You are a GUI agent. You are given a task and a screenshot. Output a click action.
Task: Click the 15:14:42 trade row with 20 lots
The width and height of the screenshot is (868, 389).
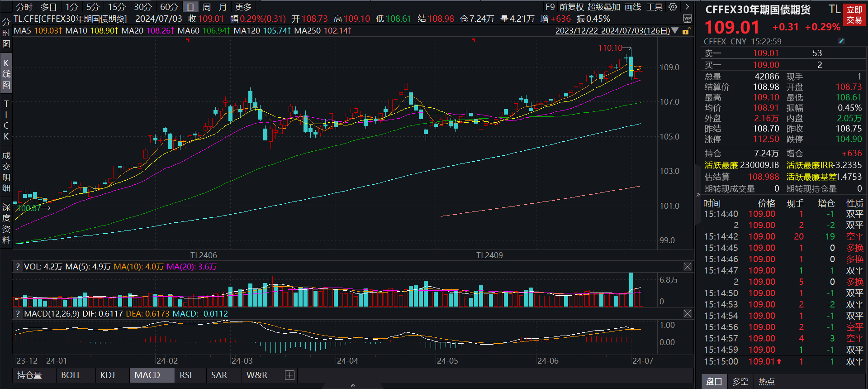[x=783, y=236]
